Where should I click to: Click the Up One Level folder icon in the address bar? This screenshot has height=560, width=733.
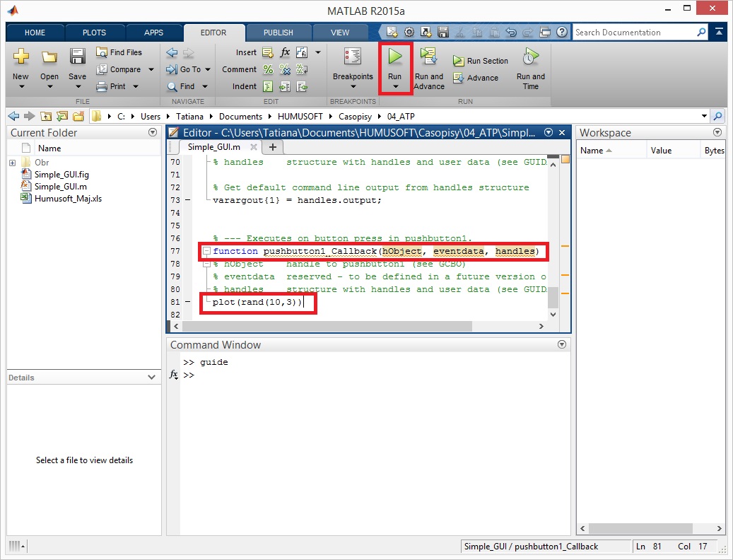click(46, 117)
